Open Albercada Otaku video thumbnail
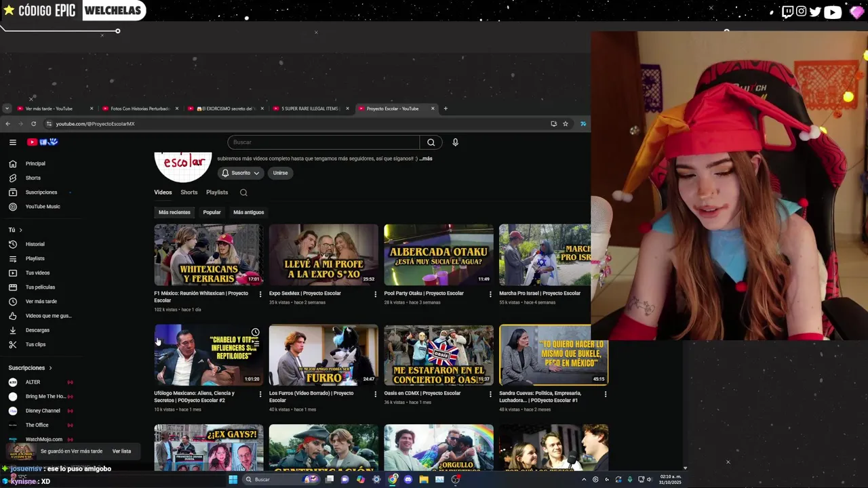The image size is (868, 488). (x=439, y=255)
